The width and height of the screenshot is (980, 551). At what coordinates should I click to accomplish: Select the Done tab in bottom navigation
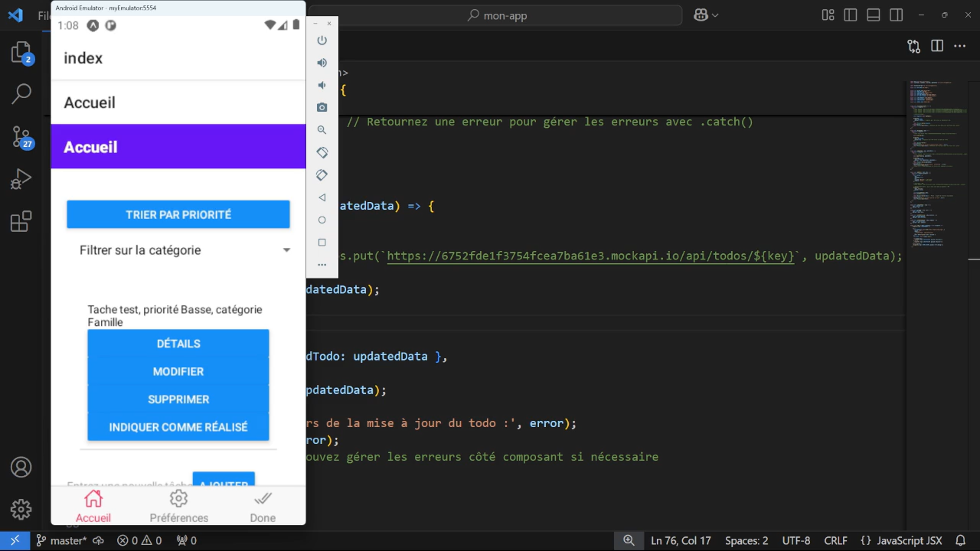tap(262, 505)
